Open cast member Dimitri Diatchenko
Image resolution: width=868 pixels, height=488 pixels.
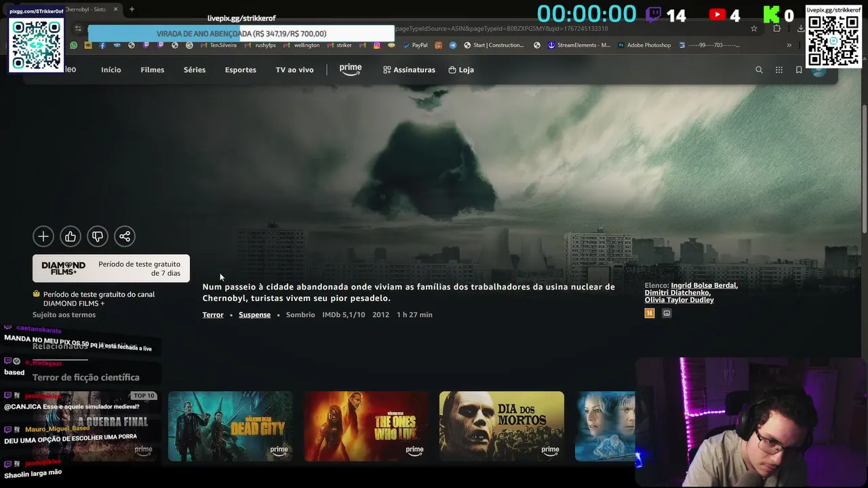tap(677, 293)
